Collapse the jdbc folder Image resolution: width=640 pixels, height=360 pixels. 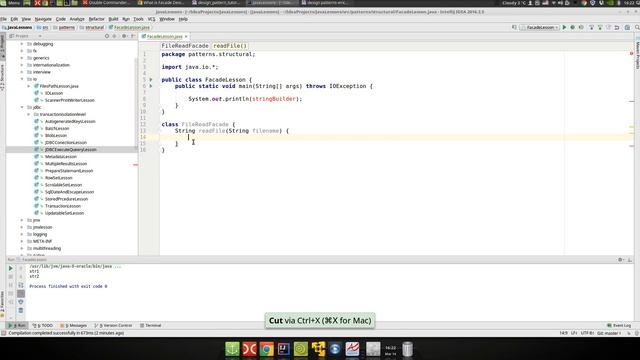click(22, 107)
